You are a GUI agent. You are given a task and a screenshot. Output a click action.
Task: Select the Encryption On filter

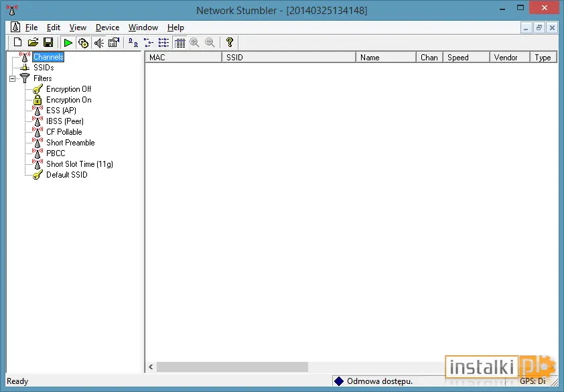click(x=69, y=100)
